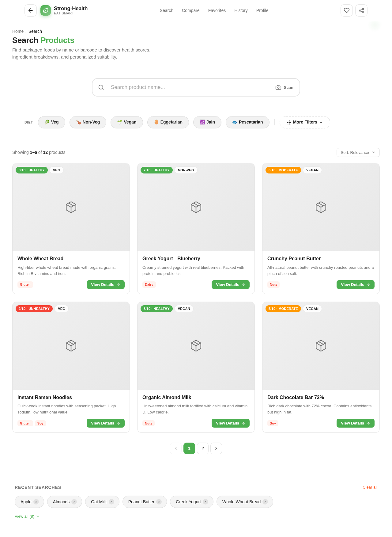
Task: Toggle the Jain diet filter
Action: point(207,122)
